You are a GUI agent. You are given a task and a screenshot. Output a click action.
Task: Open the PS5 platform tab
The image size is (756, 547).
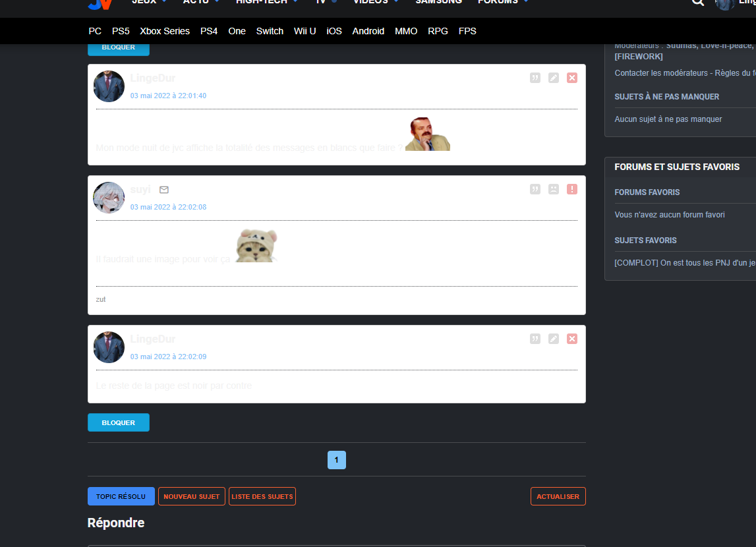pos(121,31)
